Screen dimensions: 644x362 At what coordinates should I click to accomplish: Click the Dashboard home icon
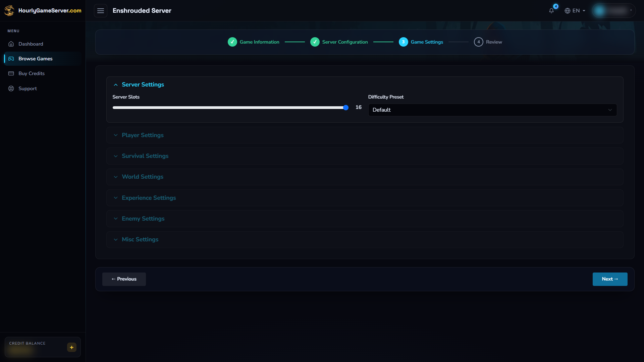click(x=11, y=44)
